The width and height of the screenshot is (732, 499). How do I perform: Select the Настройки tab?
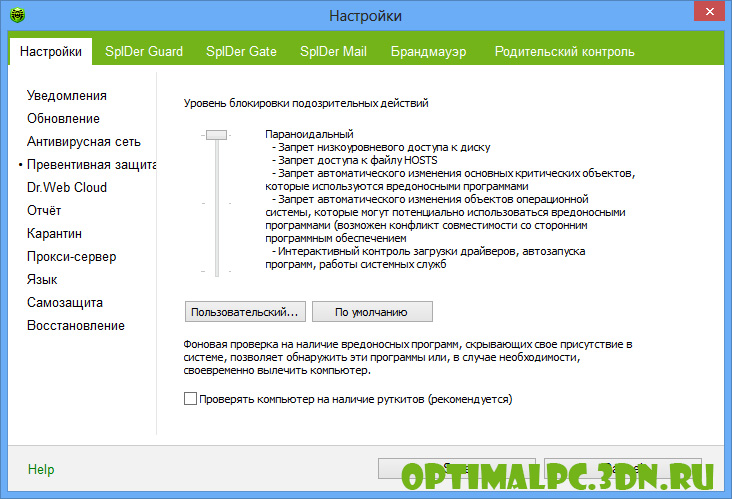coord(51,51)
